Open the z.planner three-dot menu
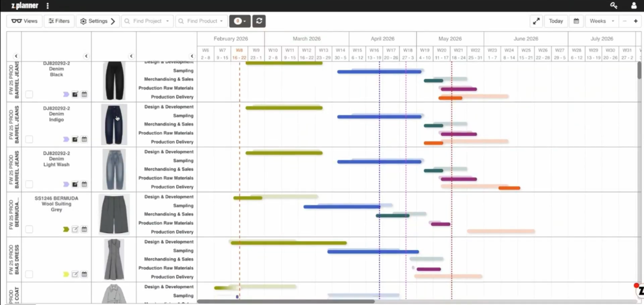The width and height of the screenshot is (644, 305). point(48,6)
